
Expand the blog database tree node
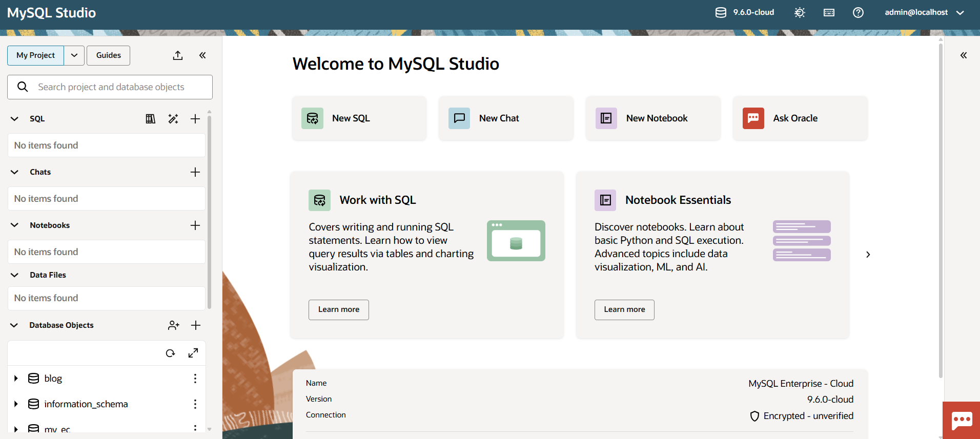(x=16, y=379)
